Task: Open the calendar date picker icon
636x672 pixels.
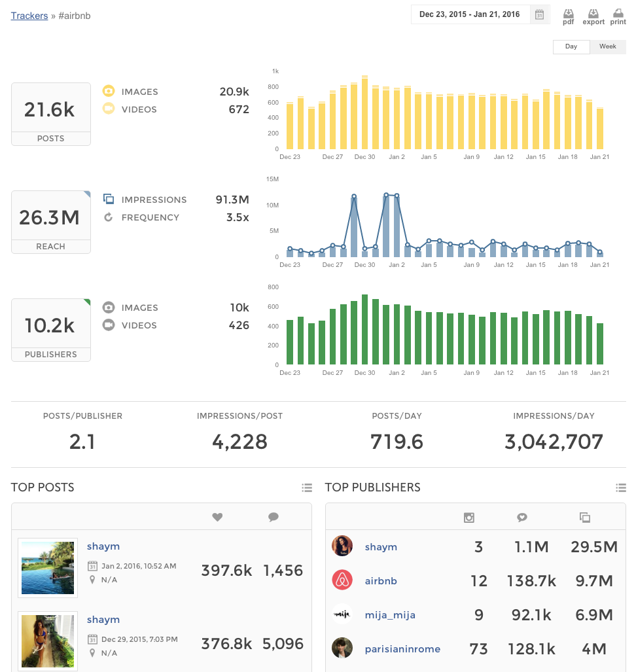Action: [540, 14]
